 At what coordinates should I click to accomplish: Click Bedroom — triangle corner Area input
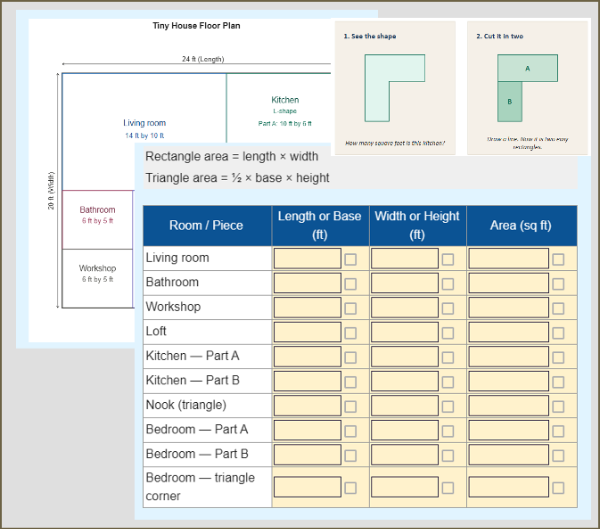click(x=508, y=486)
